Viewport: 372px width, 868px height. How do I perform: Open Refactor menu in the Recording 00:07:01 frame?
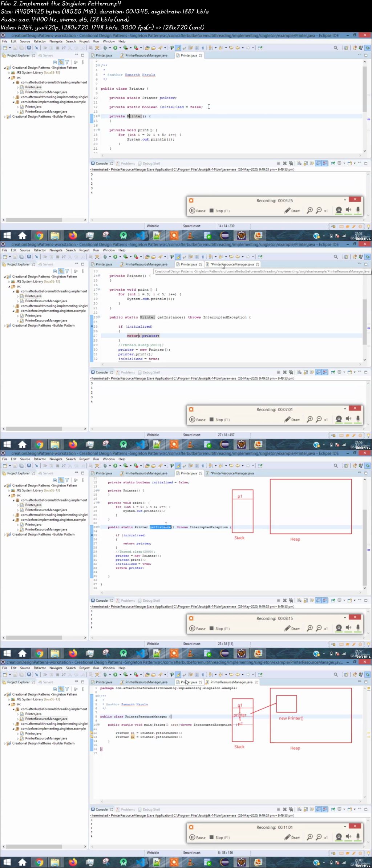[x=40, y=250]
